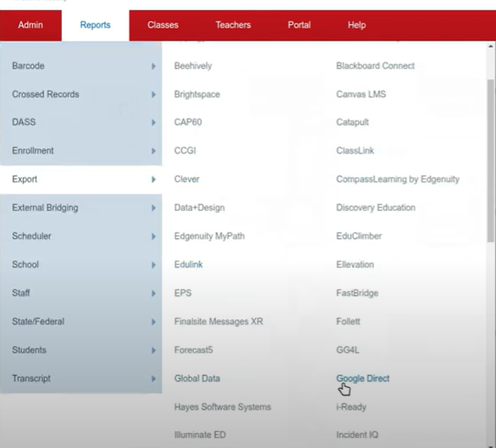Open the Follett export
Viewport: 496px width, 448px height.
pos(348,321)
